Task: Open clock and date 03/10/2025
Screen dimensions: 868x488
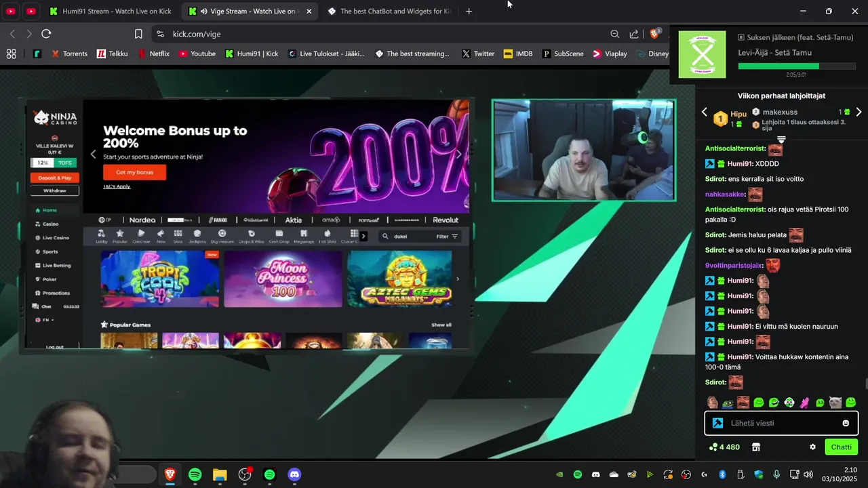Action: click(841, 474)
